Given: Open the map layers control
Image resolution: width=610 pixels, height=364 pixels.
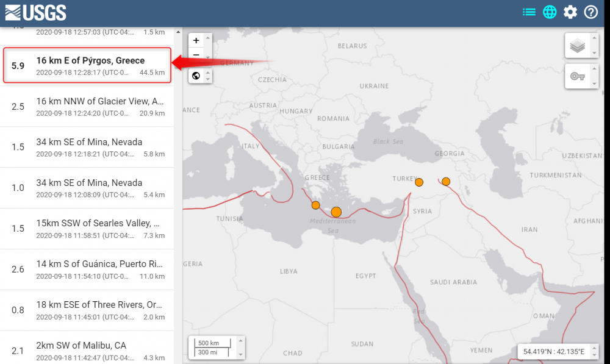Looking at the screenshot, I should 577,46.
